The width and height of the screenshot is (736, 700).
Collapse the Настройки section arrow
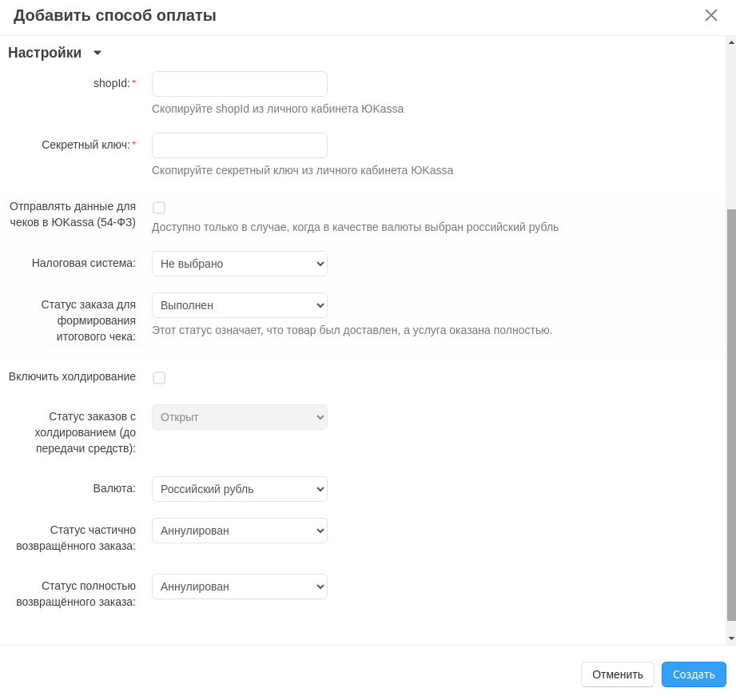pyautogui.click(x=97, y=53)
